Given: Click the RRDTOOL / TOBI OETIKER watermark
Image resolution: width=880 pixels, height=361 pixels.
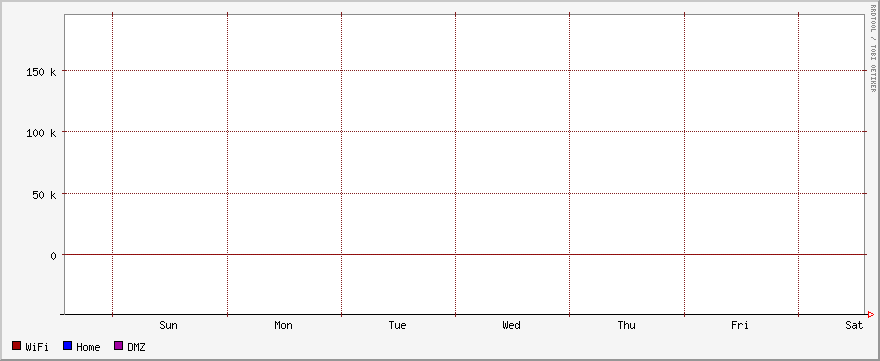Looking at the screenshot, I should click(x=873, y=48).
